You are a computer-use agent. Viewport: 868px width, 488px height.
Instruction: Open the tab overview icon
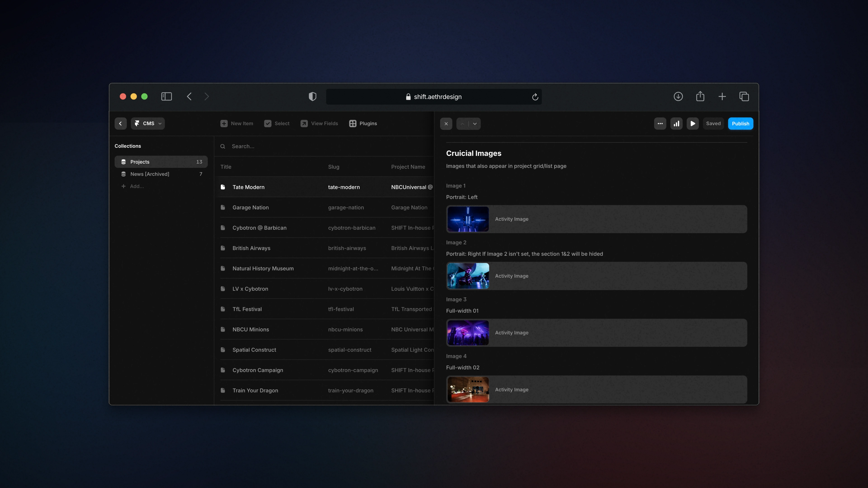(x=744, y=97)
